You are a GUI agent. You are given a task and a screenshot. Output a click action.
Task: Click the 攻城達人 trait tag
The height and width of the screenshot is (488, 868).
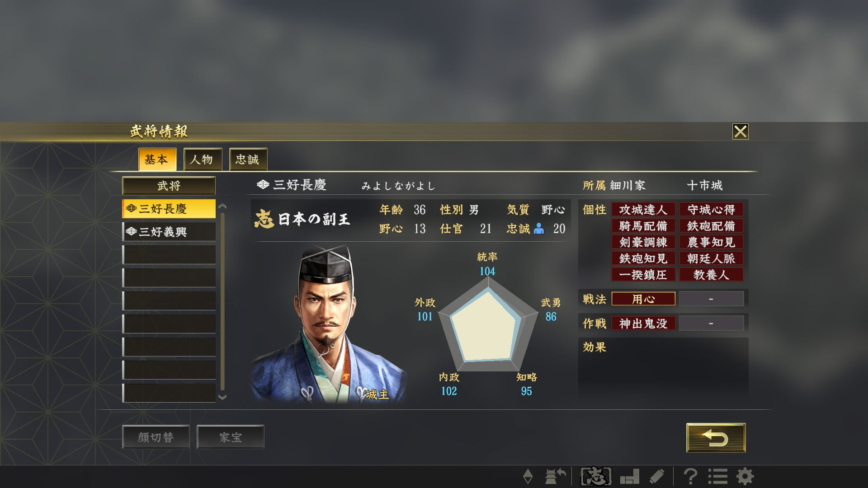[x=643, y=209]
